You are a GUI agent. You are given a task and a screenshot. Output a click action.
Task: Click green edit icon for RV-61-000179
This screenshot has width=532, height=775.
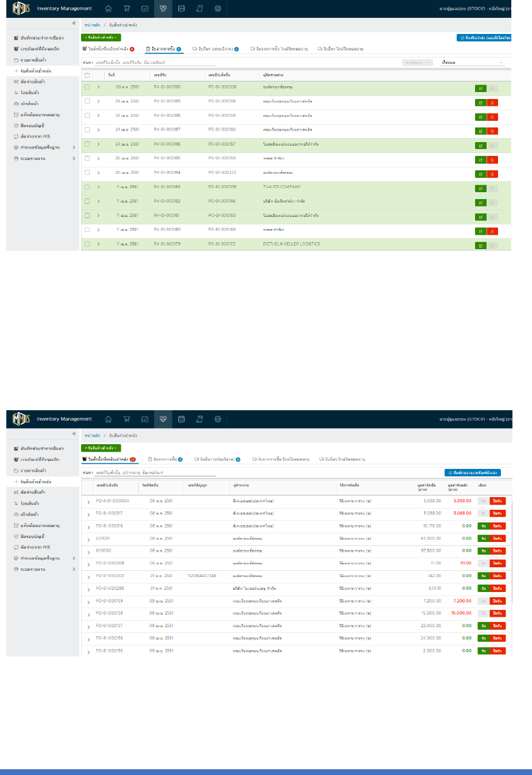481,246
